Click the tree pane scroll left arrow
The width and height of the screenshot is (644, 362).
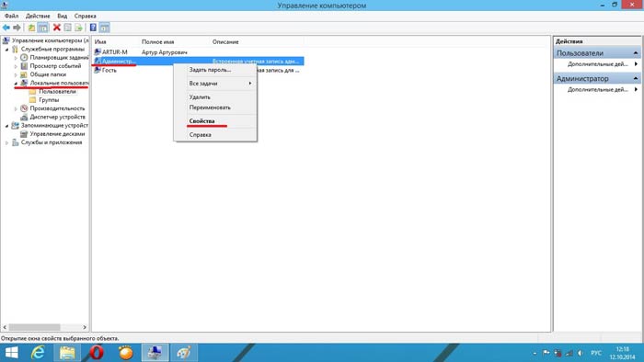[x=5, y=327]
